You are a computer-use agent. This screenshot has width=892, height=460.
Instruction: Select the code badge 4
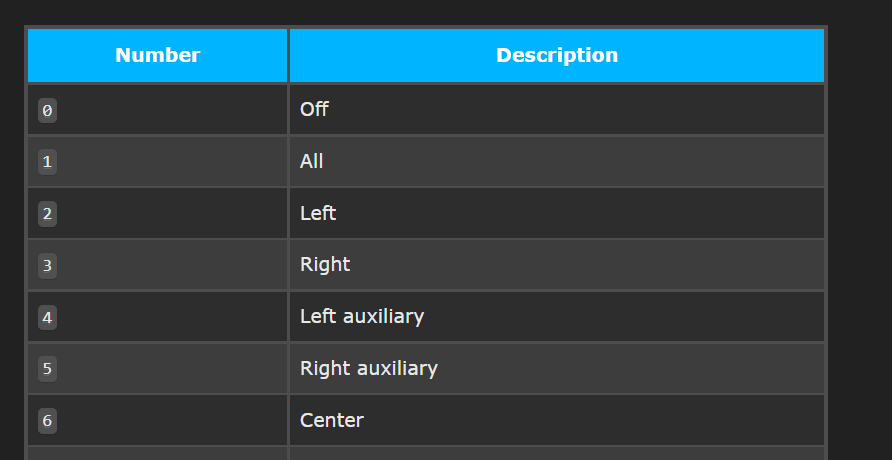tap(47, 317)
